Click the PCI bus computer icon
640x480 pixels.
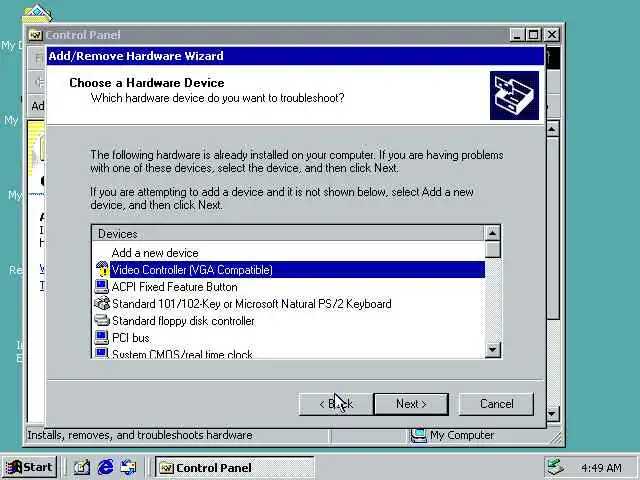(102, 338)
